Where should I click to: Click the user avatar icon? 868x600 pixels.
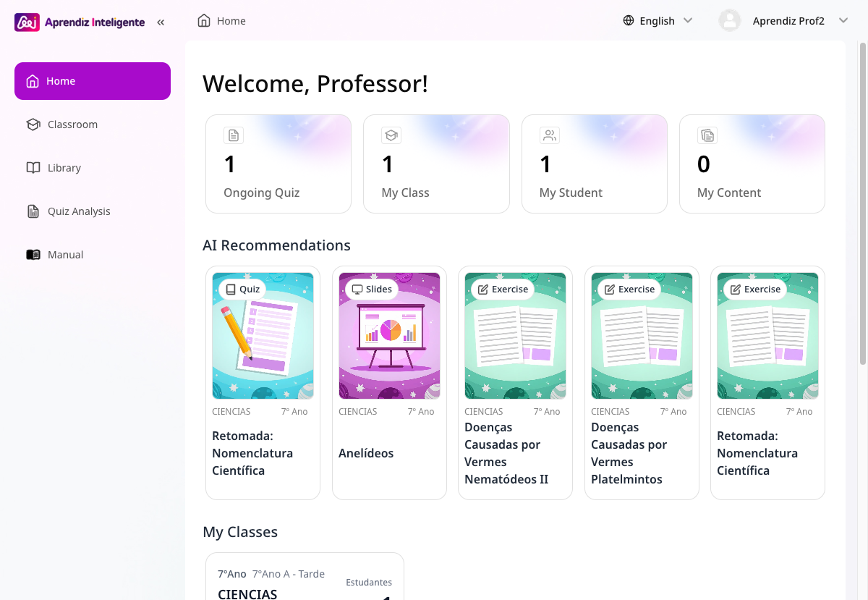[x=730, y=20]
